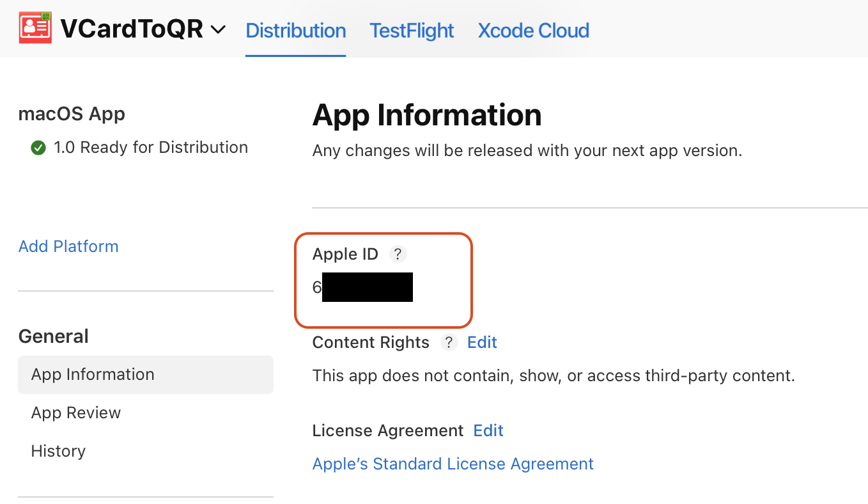Open App Information in sidebar
Image resolution: width=868 pixels, height=504 pixels.
(146, 375)
